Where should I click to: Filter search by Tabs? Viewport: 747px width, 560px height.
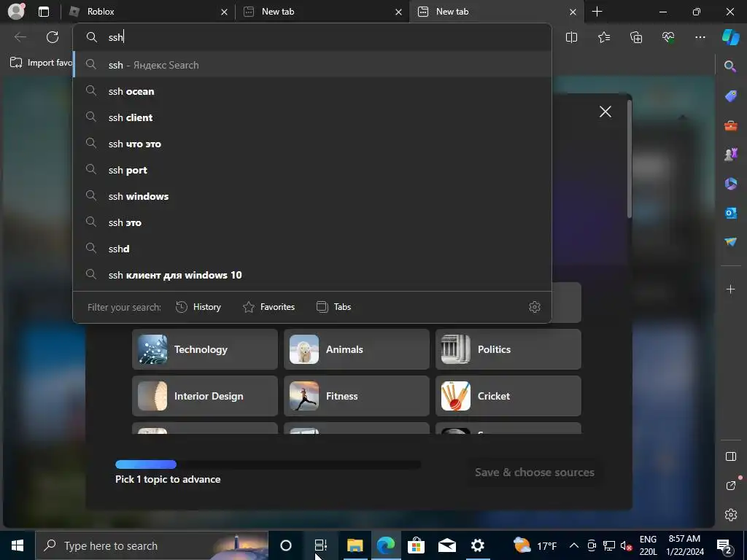pos(334,307)
